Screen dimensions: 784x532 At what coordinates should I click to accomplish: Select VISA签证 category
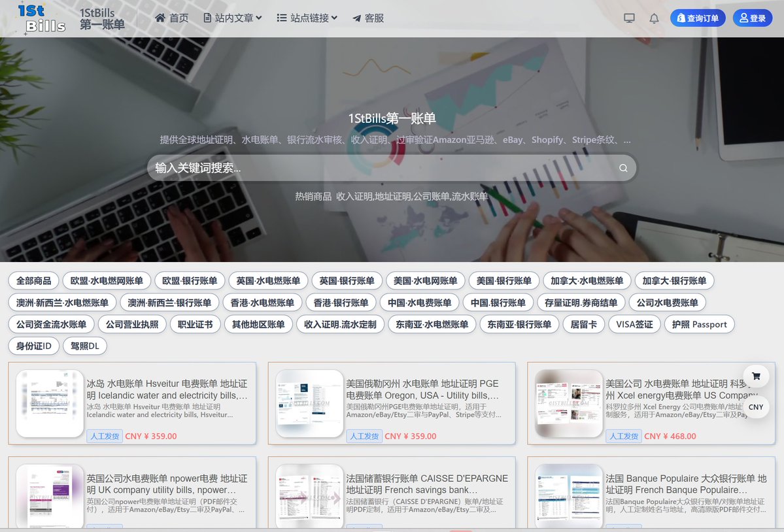pyautogui.click(x=634, y=324)
